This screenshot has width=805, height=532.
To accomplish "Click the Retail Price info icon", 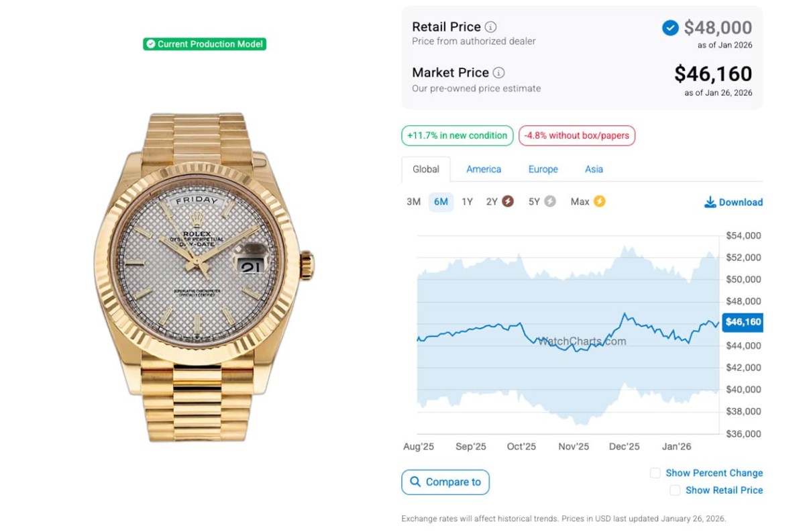I will pos(491,28).
